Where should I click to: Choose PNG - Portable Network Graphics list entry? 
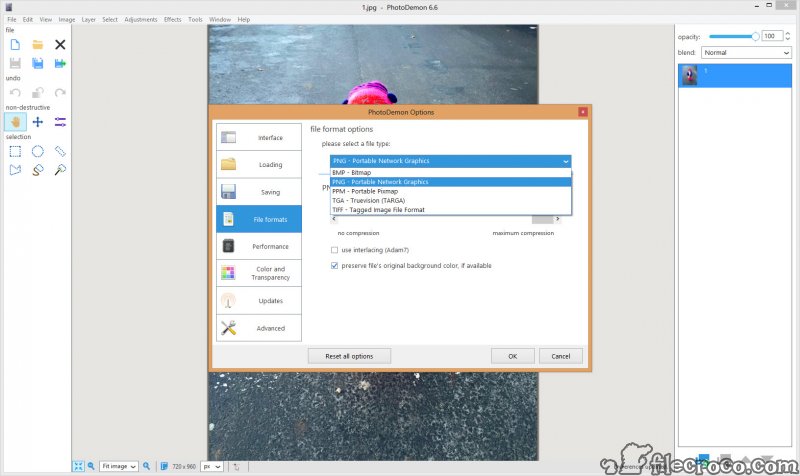coord(451,182)
